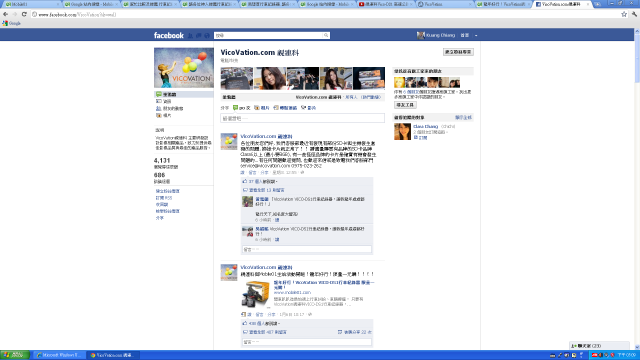Screen dimensions: 640x360
Task: Click Clara Chiang's profile photo
Action: [x=402, y=132]
